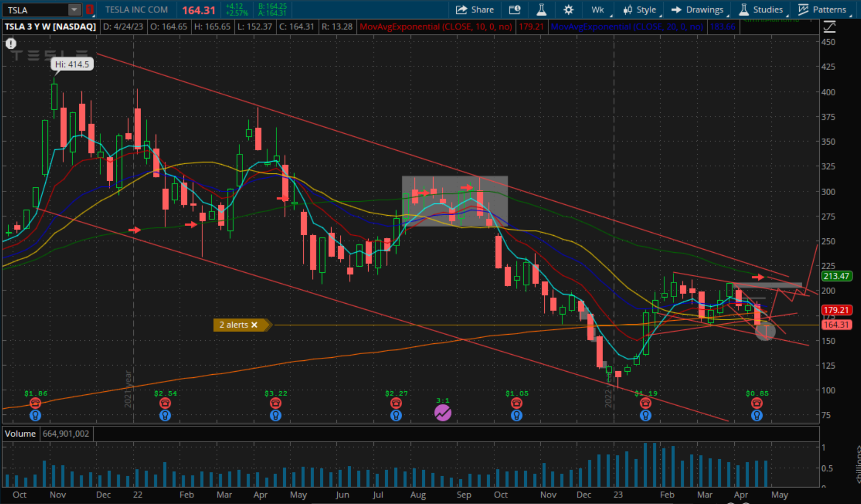
Task: Click the 183.66 study value label
Action: click(x=722, y=27)
